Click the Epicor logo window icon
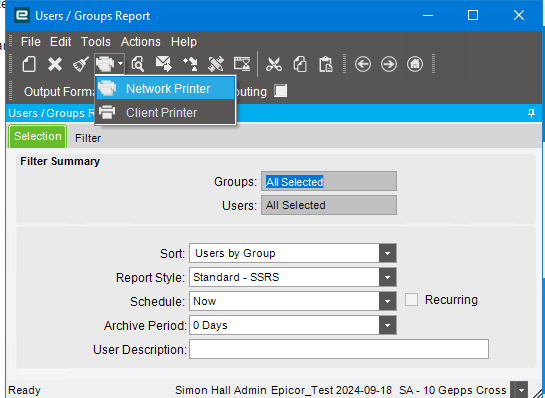 (x=22, y=16)
